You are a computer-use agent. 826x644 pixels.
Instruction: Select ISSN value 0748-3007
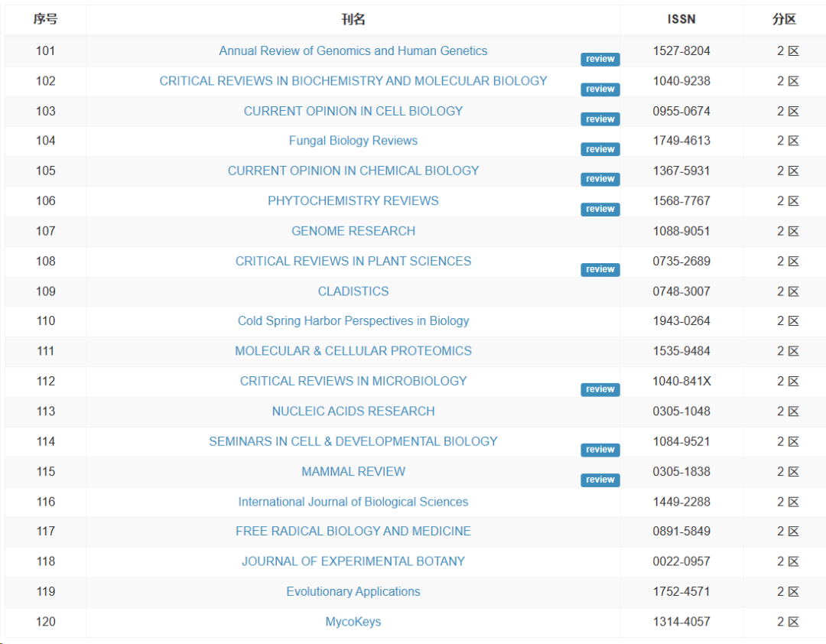(681, 291)
